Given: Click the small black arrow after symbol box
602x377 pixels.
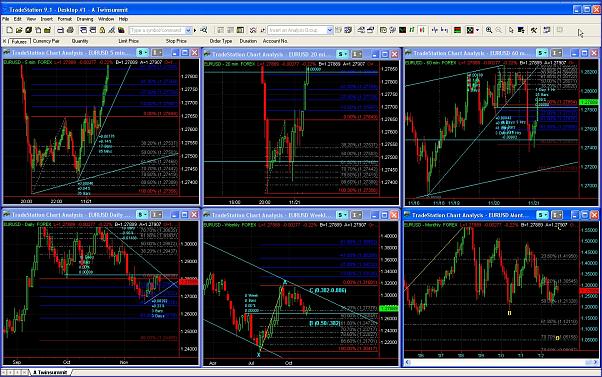Looking at the screenshot, I should point(195,30).
